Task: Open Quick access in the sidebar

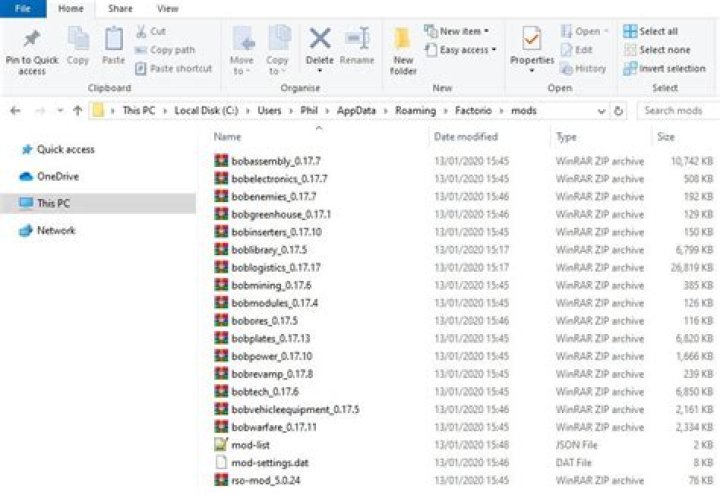Action: [58, 149]
